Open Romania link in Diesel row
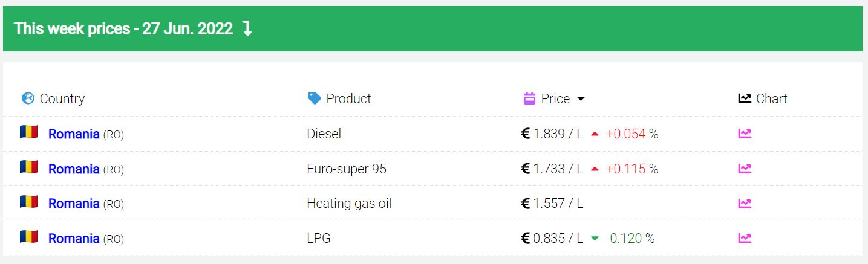 pyautogui.click(x=74, y=134)
